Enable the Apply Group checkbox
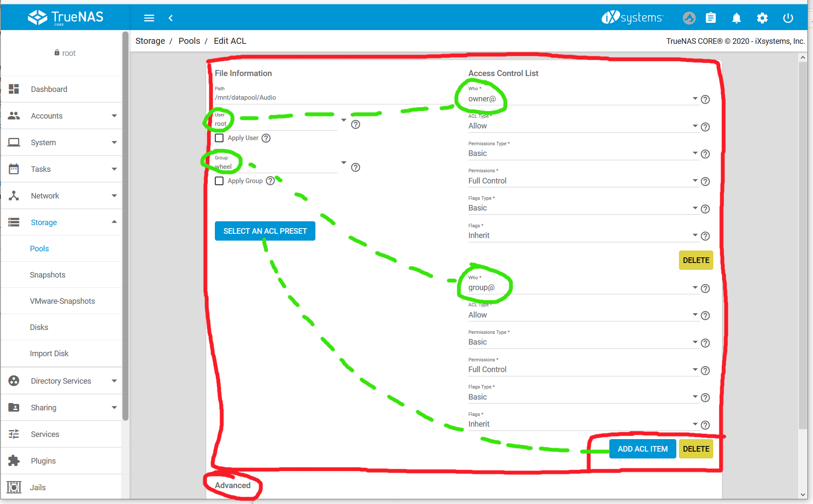This screenshot has width=813, height=504. click(x=219, y=181)
